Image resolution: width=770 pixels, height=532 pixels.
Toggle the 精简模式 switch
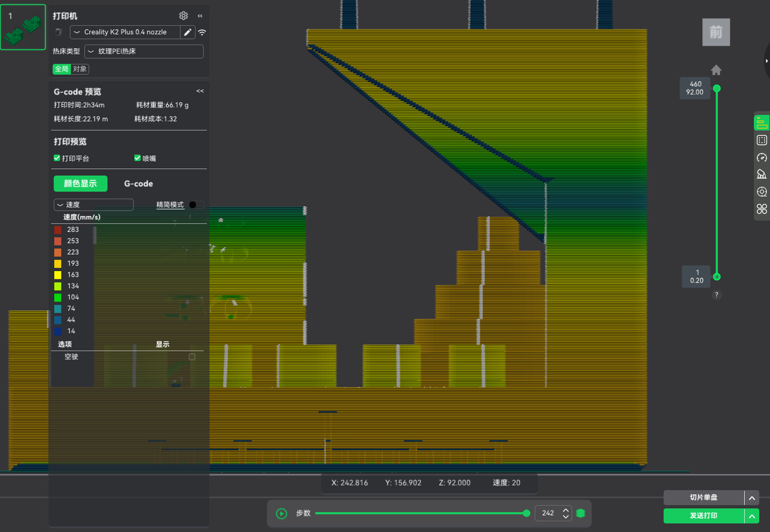[196, 205]
